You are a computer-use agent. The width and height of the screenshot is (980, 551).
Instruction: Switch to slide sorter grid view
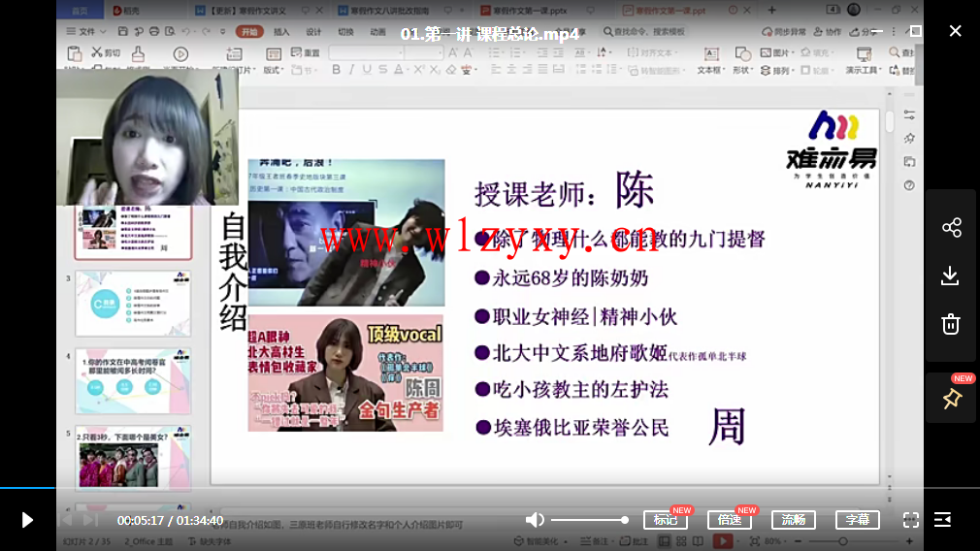coord(681,541)
